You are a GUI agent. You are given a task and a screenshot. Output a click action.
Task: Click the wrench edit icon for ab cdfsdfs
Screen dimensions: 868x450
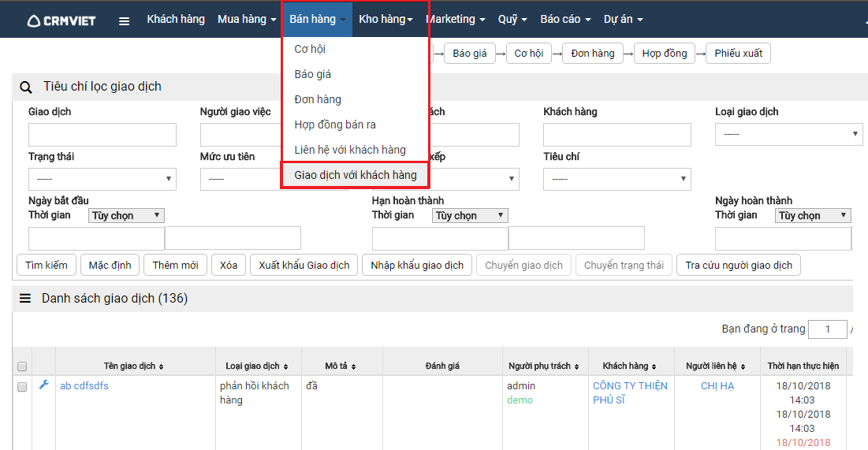tap(44, 385)
